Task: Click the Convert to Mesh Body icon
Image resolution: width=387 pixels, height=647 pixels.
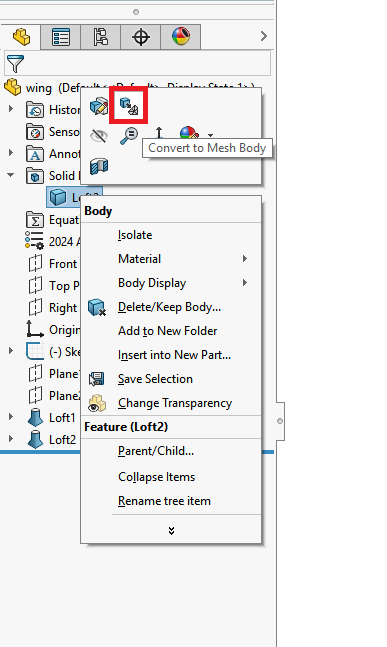Action: coord(129,106)
